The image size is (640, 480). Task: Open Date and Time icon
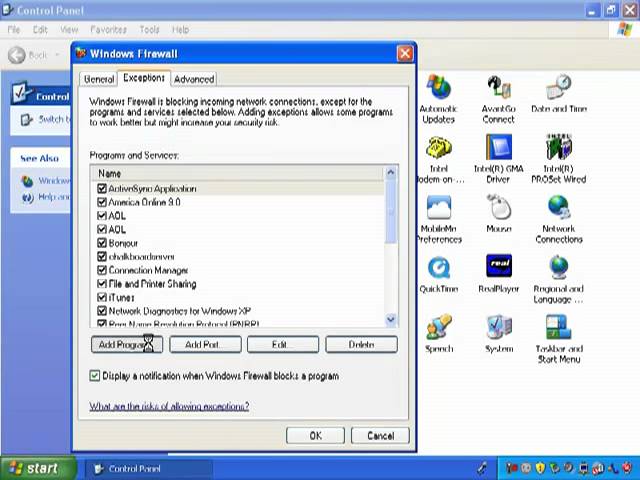pyautogui.click(x=559, y=87)
